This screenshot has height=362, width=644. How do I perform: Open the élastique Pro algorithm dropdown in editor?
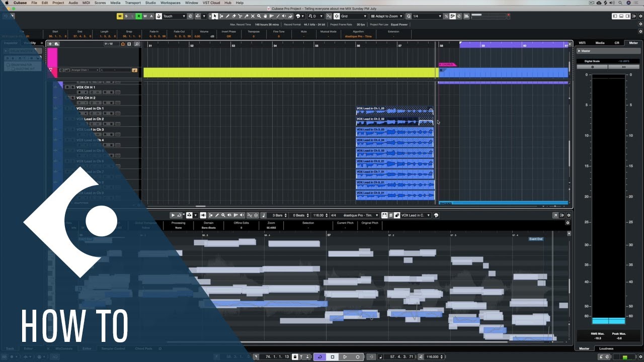(x=361, y=215)
